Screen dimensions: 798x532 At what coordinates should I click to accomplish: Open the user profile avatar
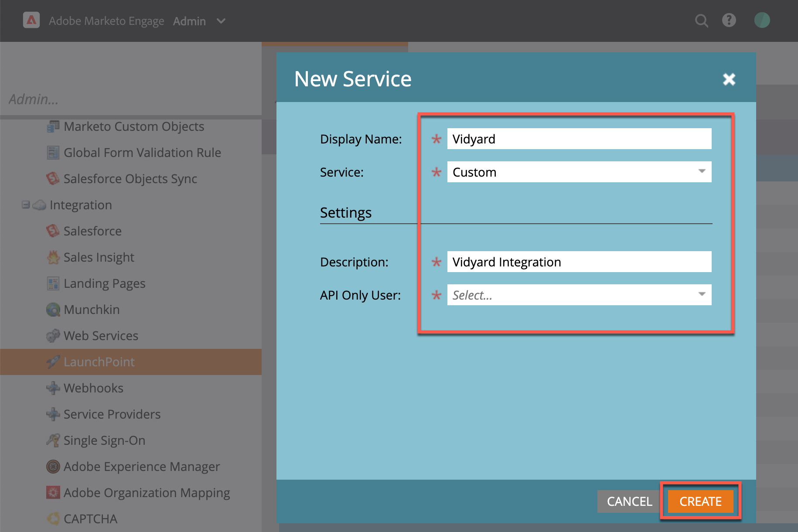tap(762, 20)
